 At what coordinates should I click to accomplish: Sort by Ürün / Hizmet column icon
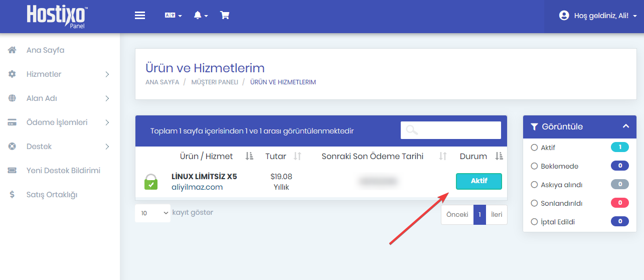(249, 156)
